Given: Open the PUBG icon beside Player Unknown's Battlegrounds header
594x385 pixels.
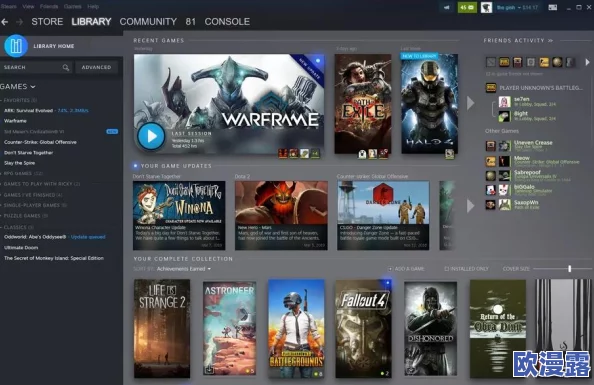Looking at the screenshot, I should point(491,88).
